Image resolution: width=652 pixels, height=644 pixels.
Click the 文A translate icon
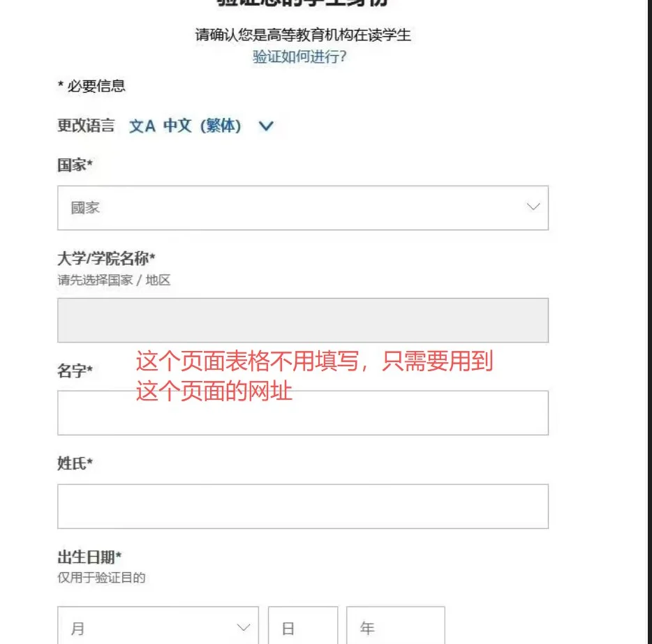(142, 126)
